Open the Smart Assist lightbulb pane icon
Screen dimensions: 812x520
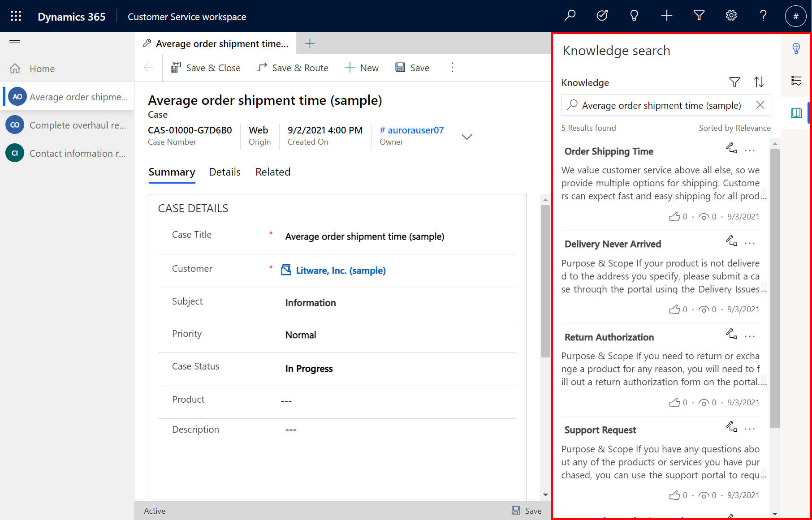coord(796,48)
